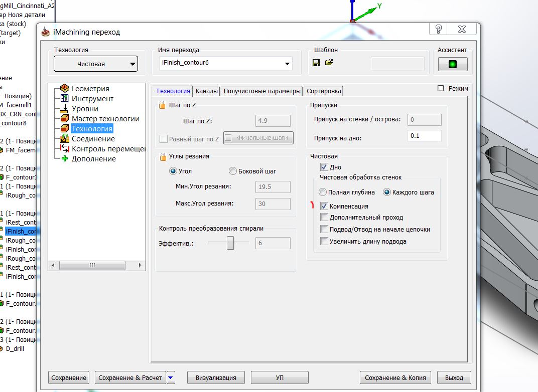This screenshot has height=392, width=538.
Task: Open the iFinish_contour6 name dropdown
Action: [287, 63]
